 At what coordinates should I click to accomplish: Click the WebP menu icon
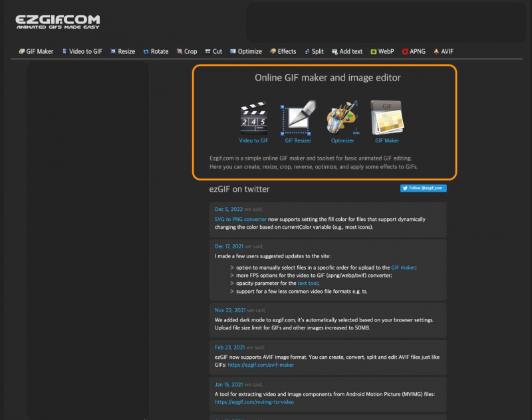(x=374, y=52)
